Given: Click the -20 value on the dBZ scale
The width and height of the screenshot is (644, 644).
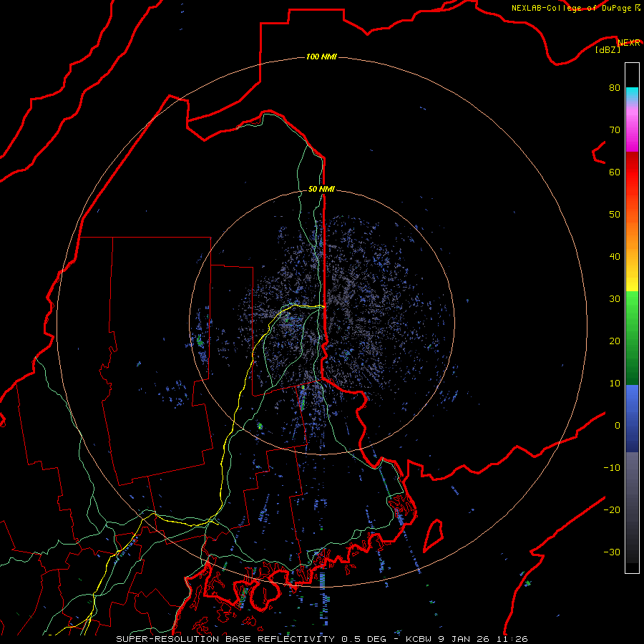Looking at the screenshot, I should click(612, 509).
